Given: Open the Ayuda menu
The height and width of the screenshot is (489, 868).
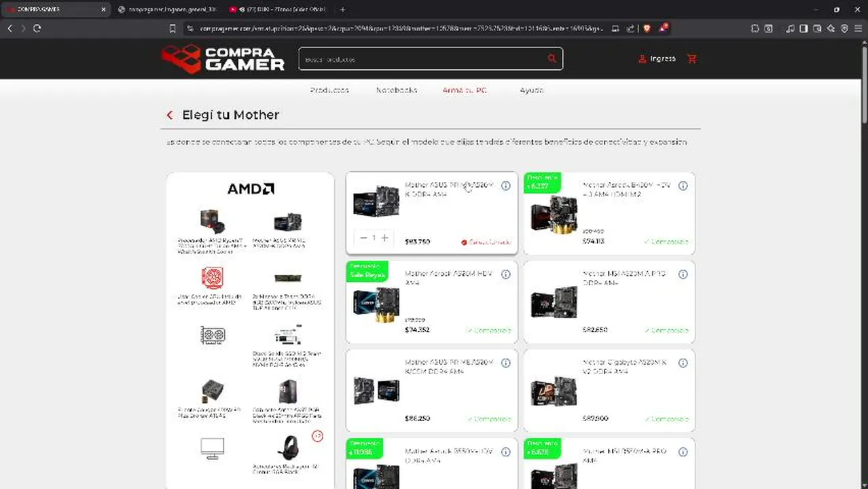Looking at the screenshot, I should (531, 90).
